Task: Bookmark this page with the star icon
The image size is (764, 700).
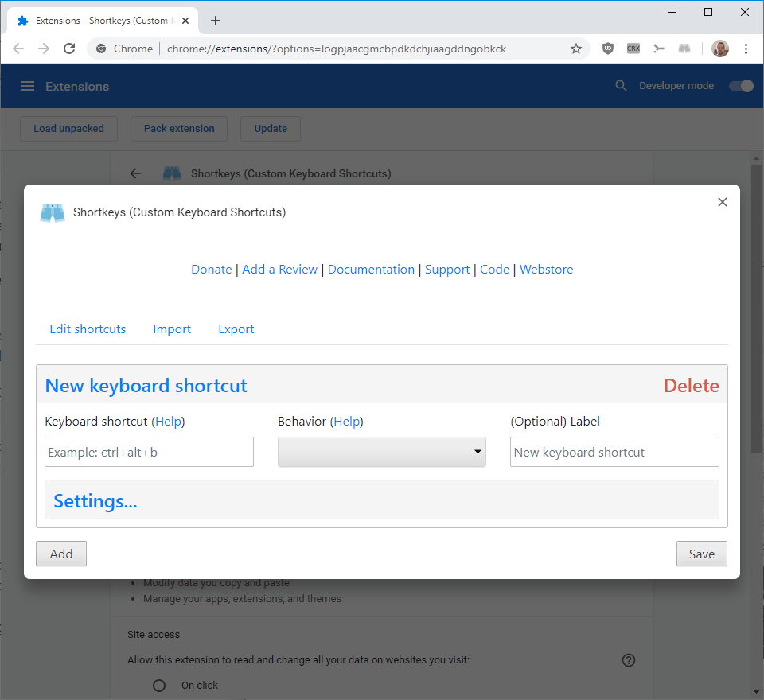Action: 576,49
